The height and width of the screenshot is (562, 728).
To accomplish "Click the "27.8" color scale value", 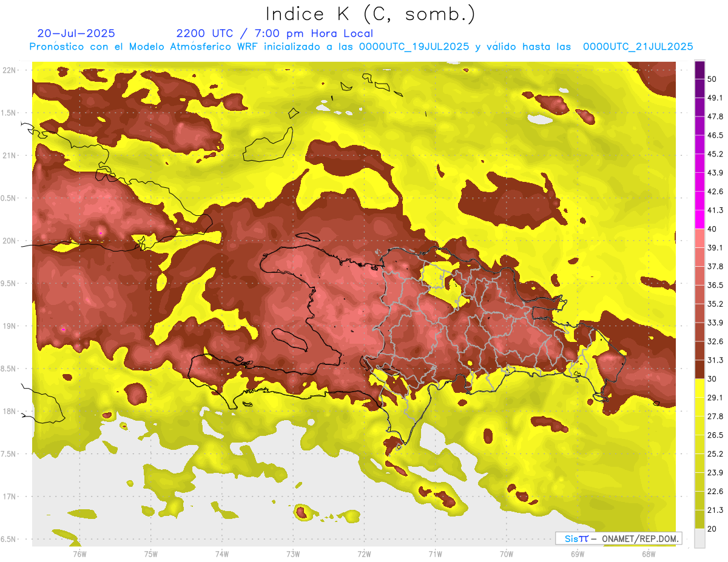I will click(716, 416).
